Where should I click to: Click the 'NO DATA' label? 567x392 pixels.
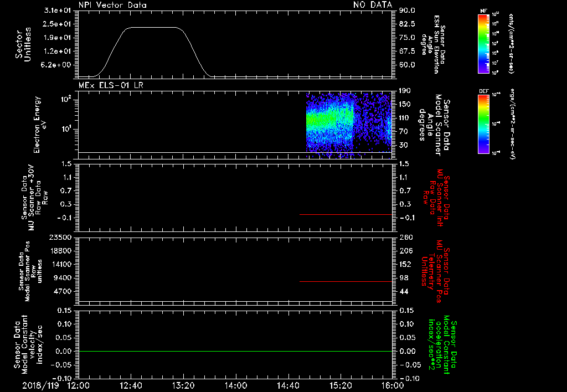(x=373, y=4)
